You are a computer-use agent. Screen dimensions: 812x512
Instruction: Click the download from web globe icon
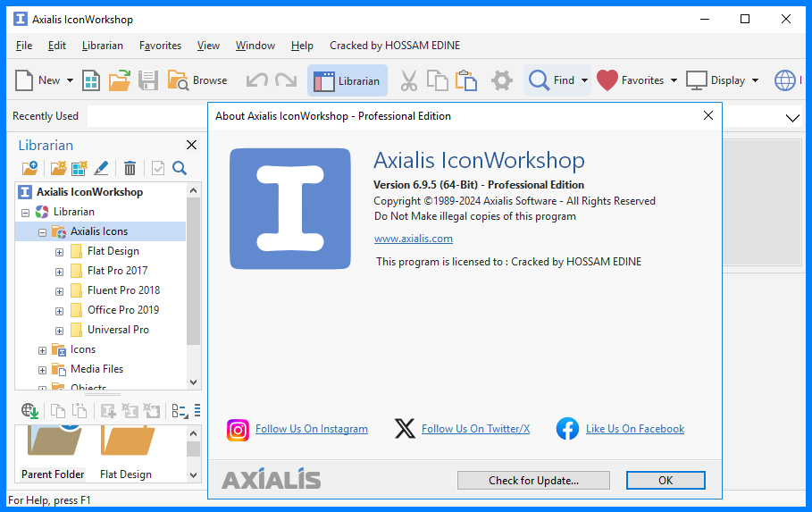coord(30,411)
